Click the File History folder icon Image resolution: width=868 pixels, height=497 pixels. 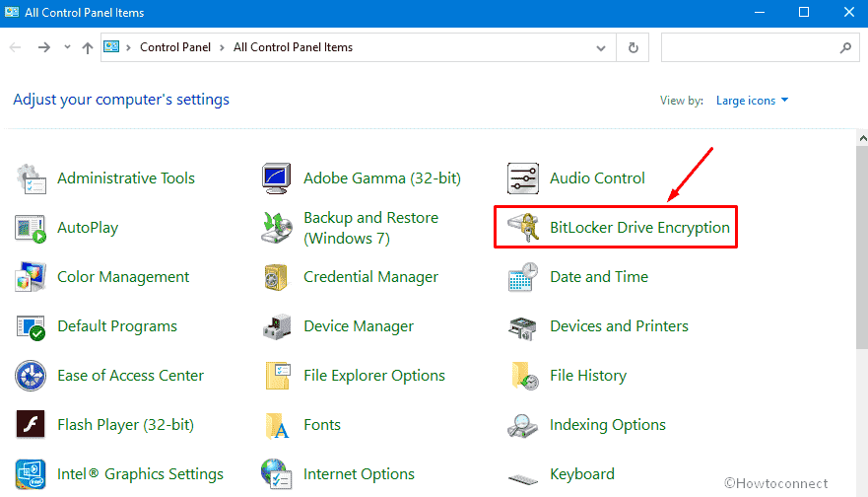tap(525, 376)
